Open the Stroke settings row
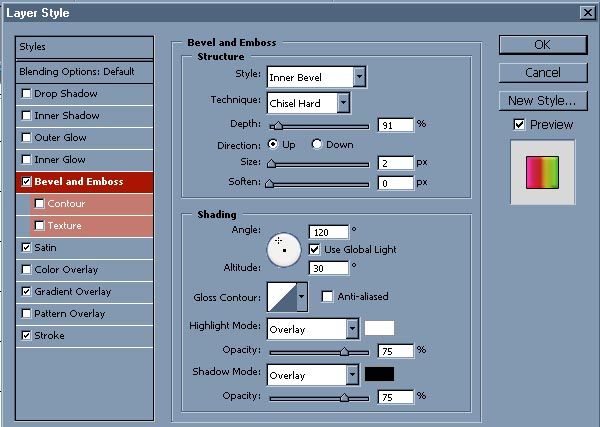Viewport: 600px width, 427px height. [85, 336]
